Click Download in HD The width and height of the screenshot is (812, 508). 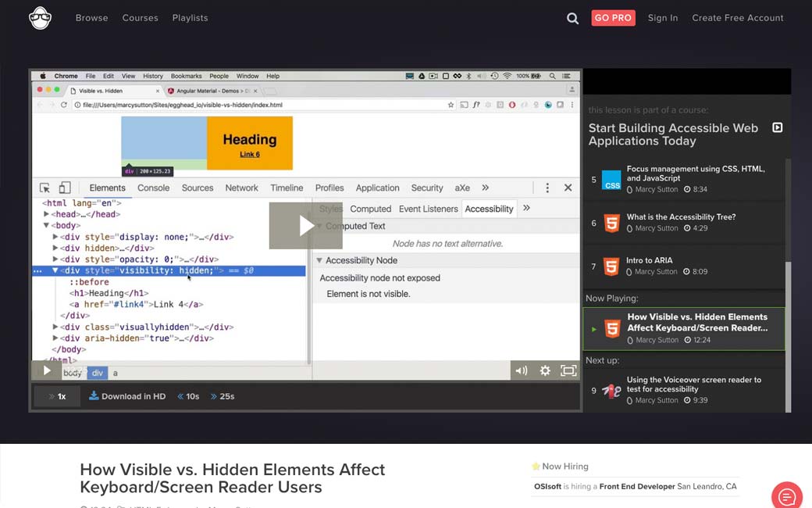127,396
